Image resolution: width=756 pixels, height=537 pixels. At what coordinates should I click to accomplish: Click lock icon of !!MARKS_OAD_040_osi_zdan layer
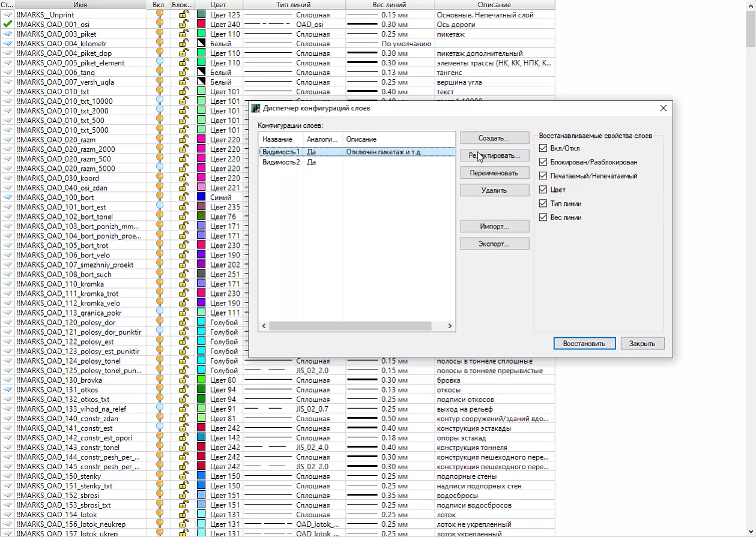point(184,188)
